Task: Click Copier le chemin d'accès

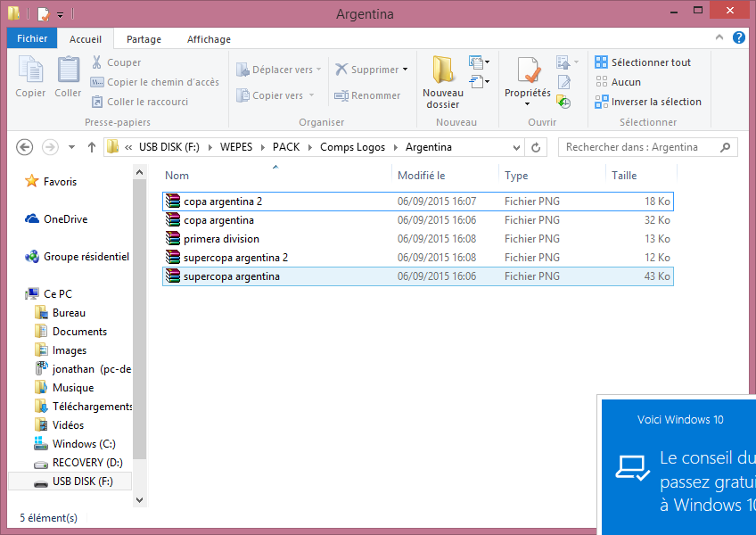Action: pos(155,82)
